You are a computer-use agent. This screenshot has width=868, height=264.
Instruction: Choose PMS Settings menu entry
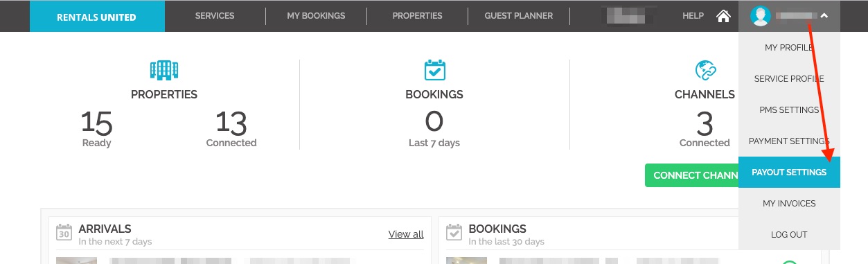click(789, 110)
